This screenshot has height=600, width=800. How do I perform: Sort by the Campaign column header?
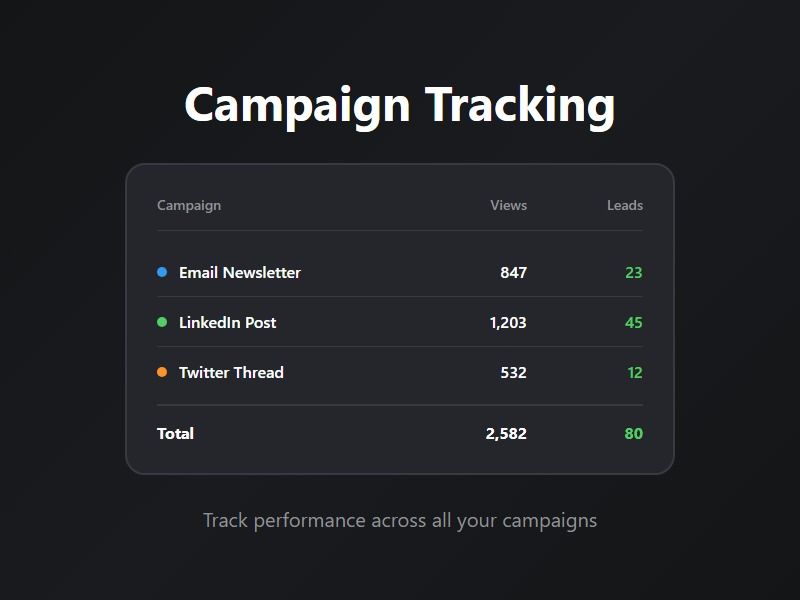(189, 205)
